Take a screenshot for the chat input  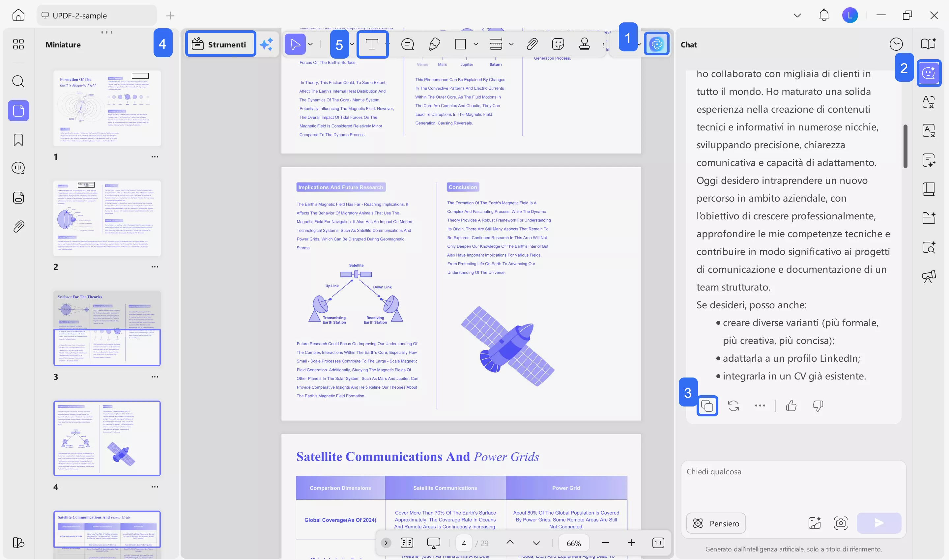pyautogui.click(x=842, y=523)
